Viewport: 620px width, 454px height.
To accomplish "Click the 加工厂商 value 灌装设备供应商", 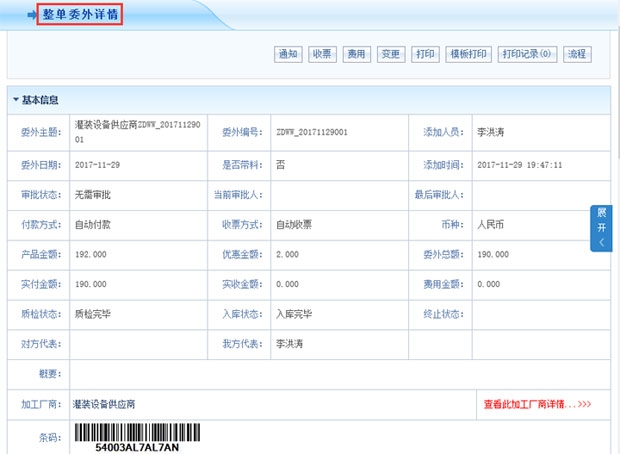I will click(104, 404).
